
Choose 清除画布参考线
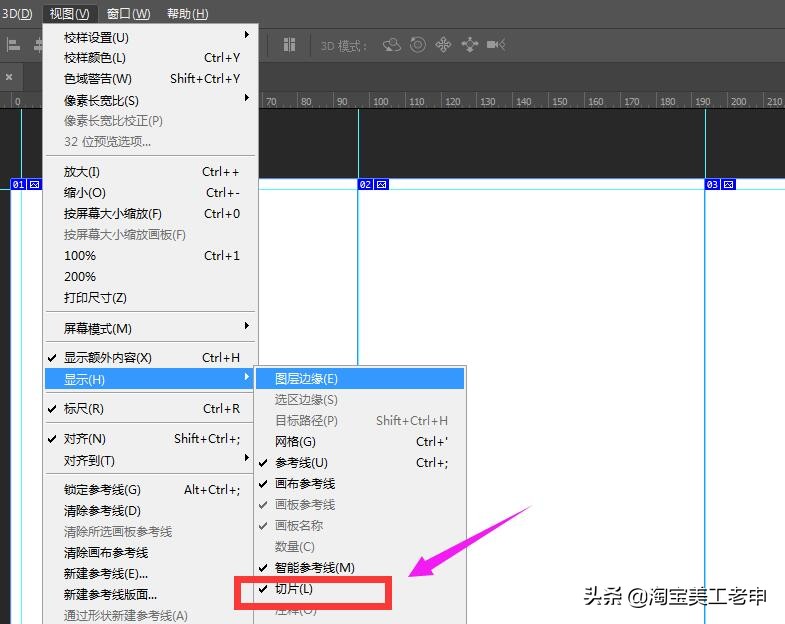tap(151, 552)
